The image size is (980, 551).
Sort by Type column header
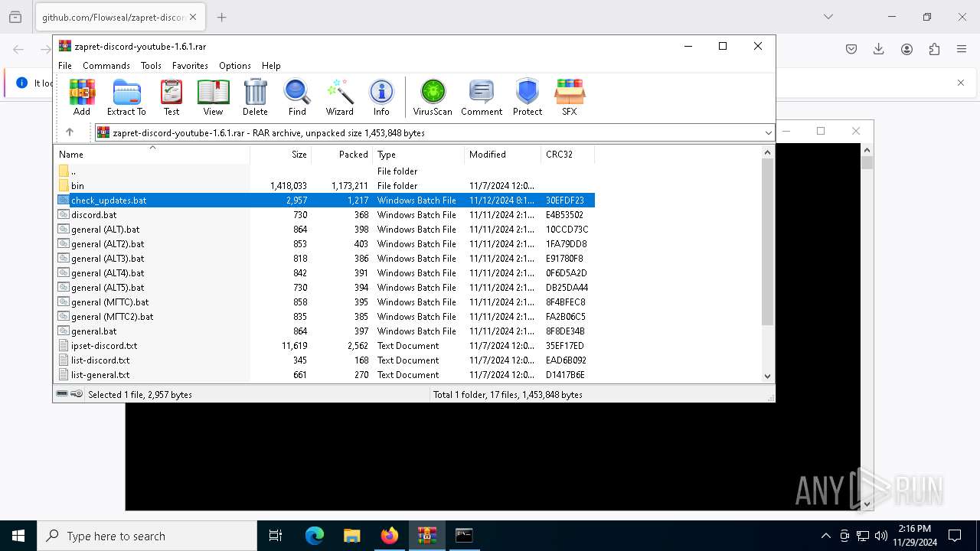[x=418, y=154]
